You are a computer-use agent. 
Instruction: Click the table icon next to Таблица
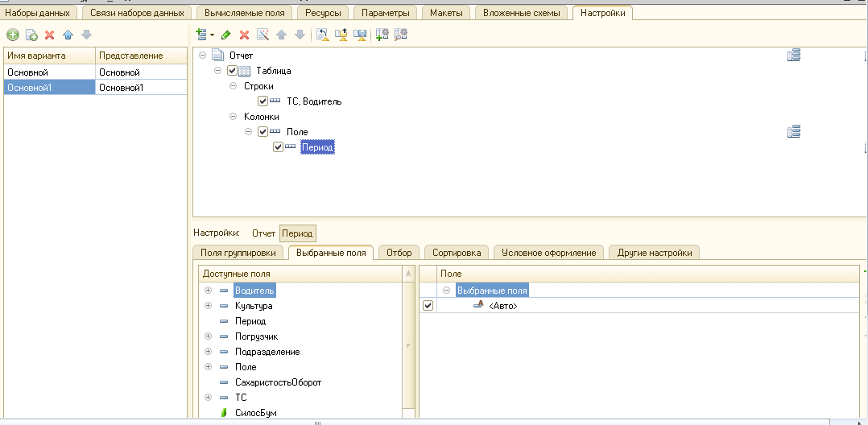pos(244,71)
